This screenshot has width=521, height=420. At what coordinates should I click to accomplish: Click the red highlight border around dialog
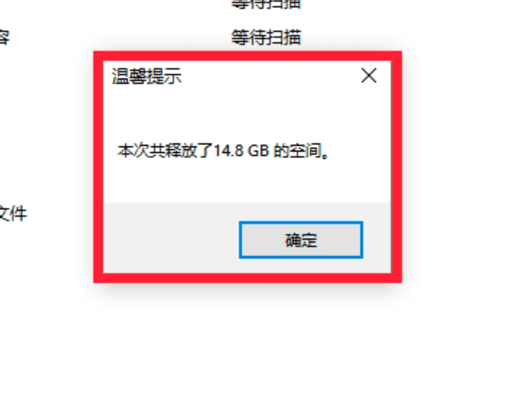click(x=247, y=56)
